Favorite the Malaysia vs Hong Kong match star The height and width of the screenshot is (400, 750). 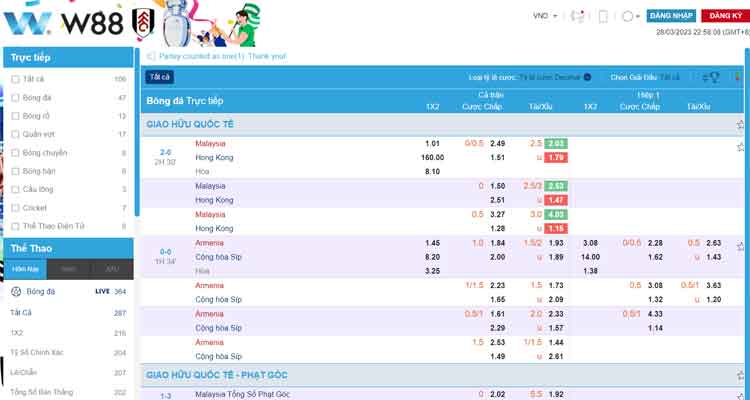coord(740,147)
